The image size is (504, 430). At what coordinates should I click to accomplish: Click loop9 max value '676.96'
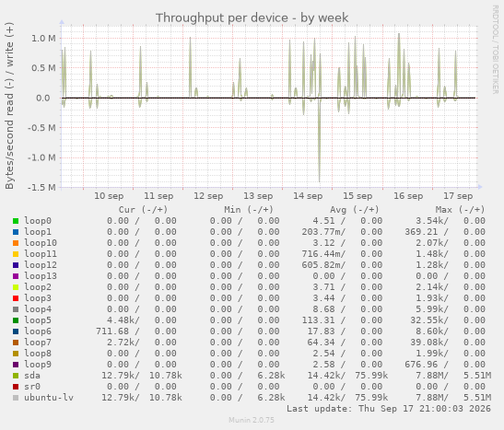[x=421, y=365]
